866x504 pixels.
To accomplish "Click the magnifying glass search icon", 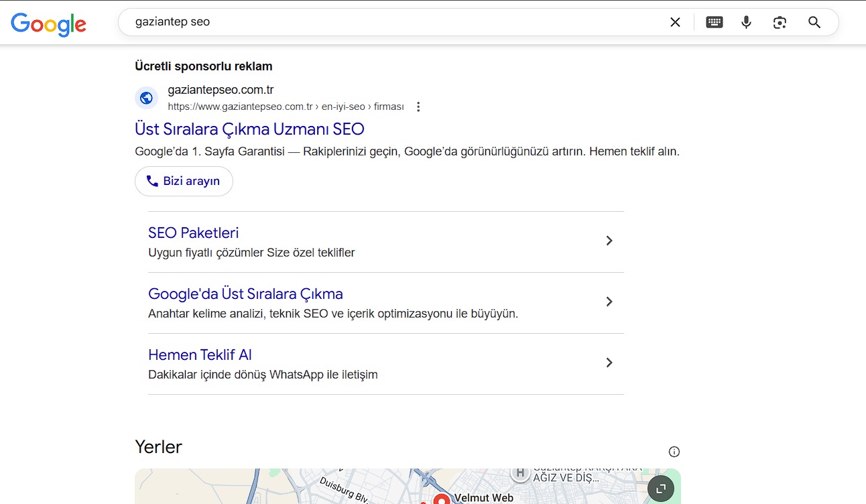I will (814, 22).
